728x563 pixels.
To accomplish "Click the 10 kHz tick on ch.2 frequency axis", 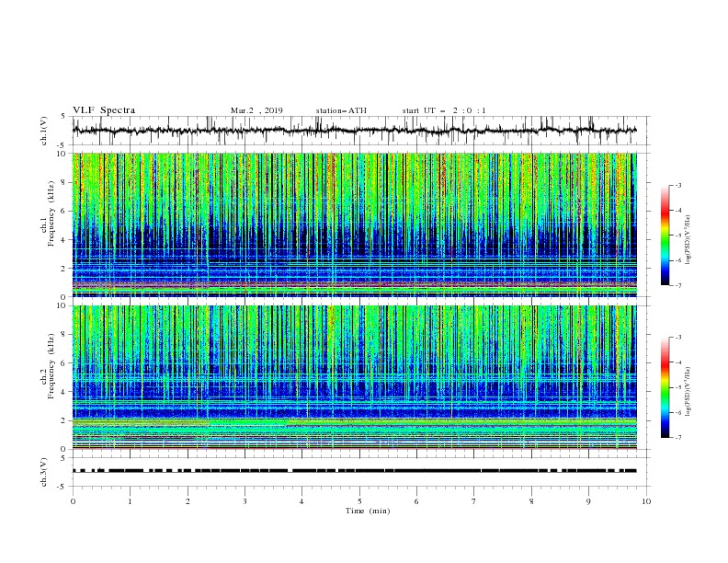I will 63,305.
